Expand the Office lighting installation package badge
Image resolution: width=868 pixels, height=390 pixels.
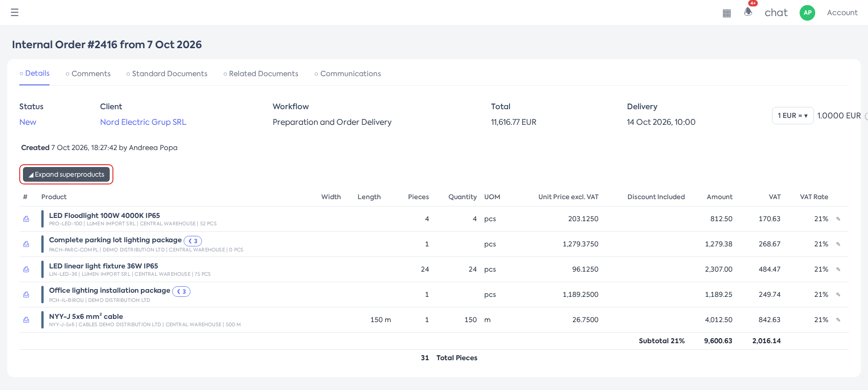181,291
